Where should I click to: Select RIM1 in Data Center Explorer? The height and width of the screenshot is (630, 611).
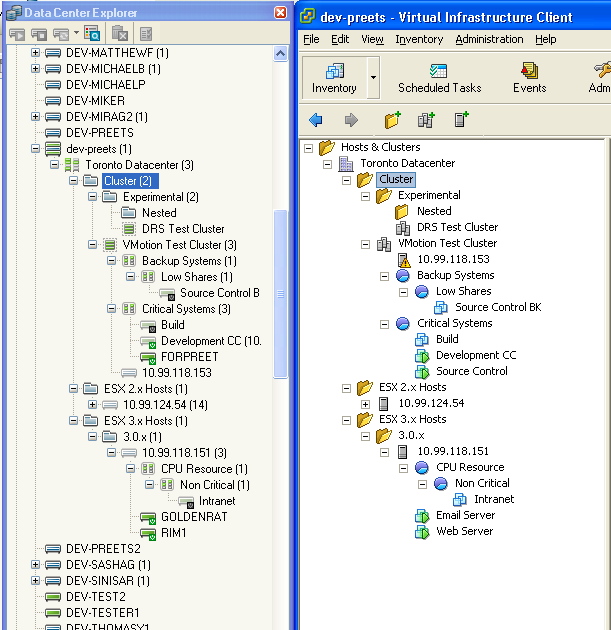click(173, 533)
